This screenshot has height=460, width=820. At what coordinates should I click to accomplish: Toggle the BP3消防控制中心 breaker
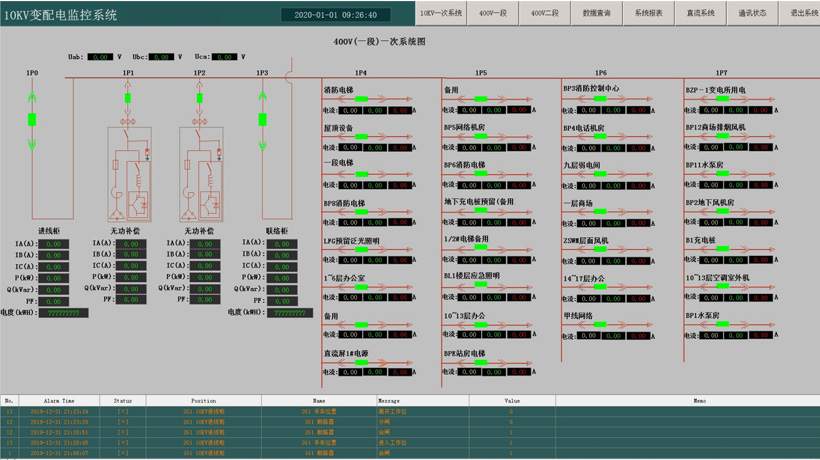[600, 98]
